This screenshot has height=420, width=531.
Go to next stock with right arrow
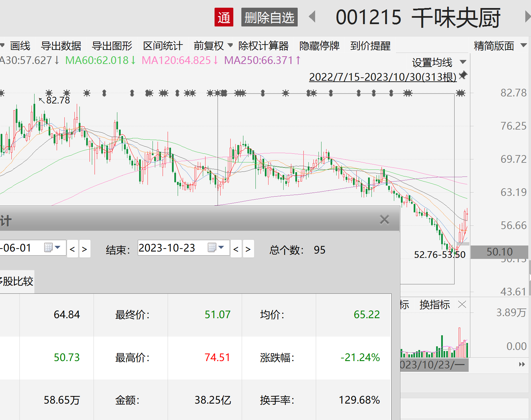click(x=527, y=16)
